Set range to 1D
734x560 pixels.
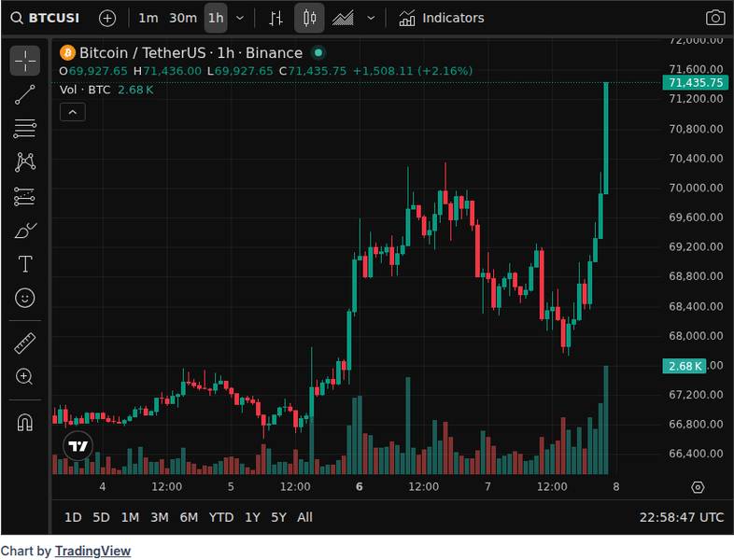coord(73,517)
